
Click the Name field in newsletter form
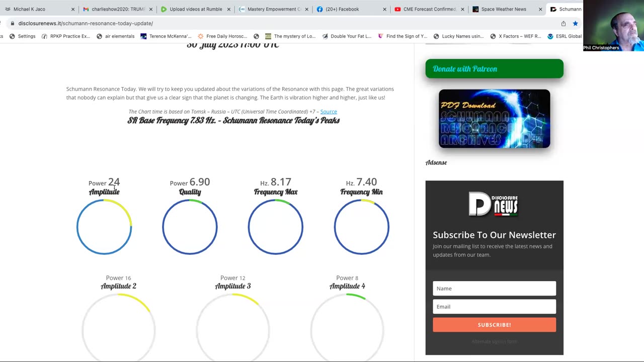pyautogui.click(x=494, y=288)
